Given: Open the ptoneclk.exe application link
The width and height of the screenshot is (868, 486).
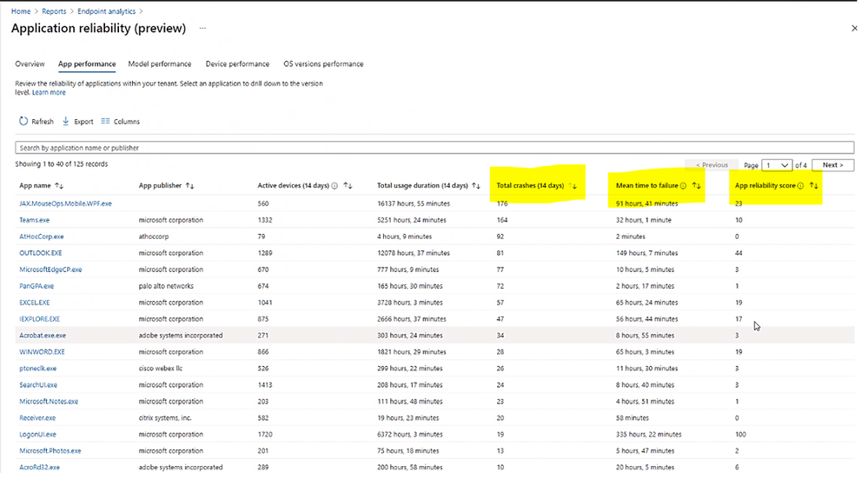Looking at the screenshot, I should [x=37, y=368].
